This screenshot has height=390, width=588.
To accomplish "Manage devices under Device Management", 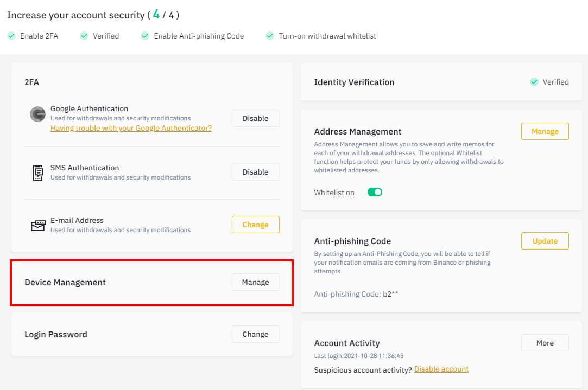I will pos(255,282).
